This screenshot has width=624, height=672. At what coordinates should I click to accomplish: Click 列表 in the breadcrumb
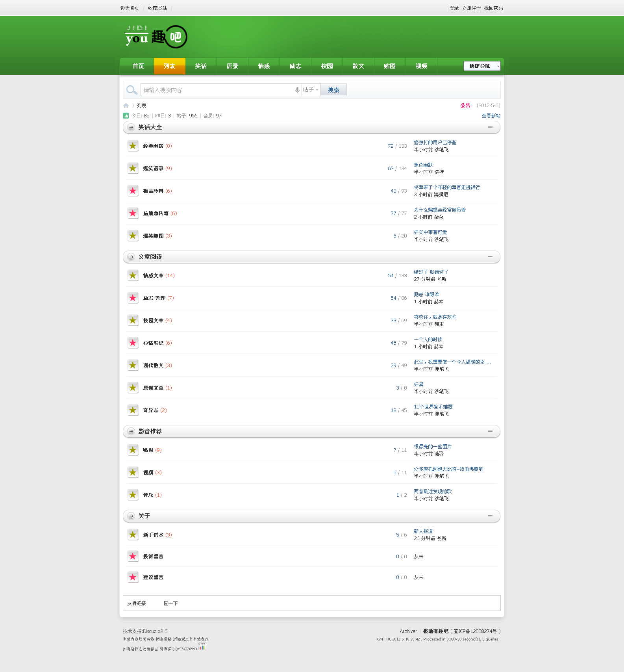141,106
